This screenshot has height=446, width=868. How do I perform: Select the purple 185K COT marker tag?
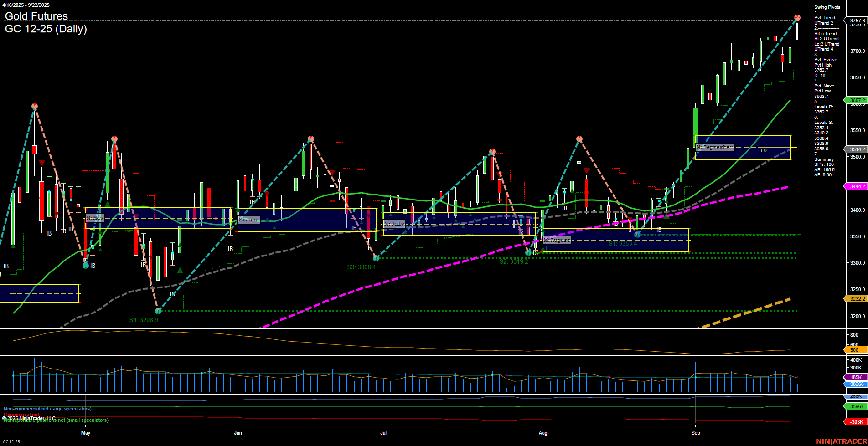(856, 377)
